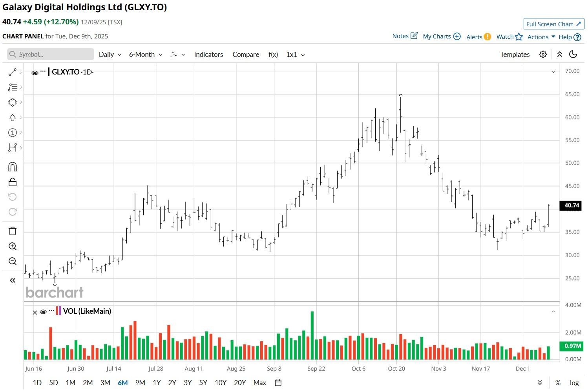The image size is (588, 391).
Task: Collapse the chart toolbar with double chevron
Action: click(x=560, y=55)
